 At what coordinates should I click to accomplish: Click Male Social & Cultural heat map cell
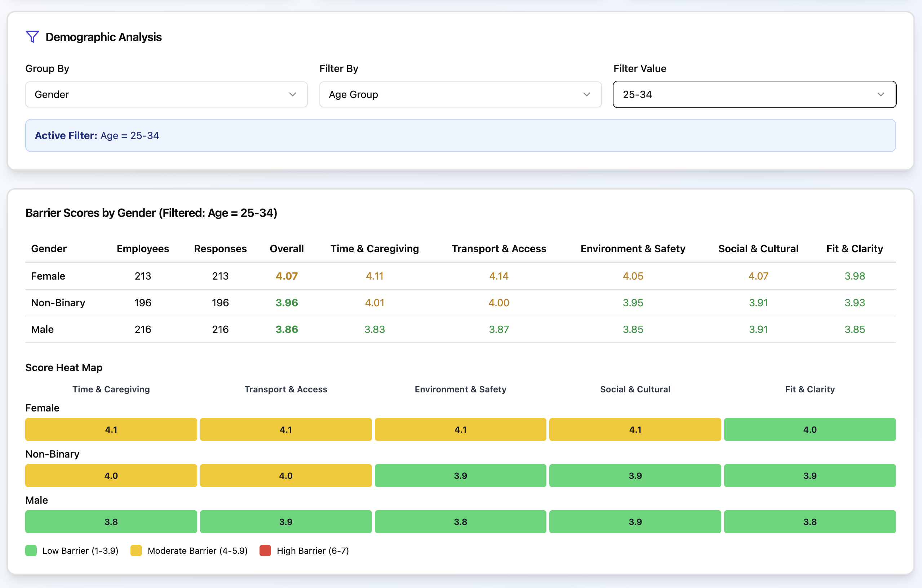pyautogui.click(x=635, y=522)
